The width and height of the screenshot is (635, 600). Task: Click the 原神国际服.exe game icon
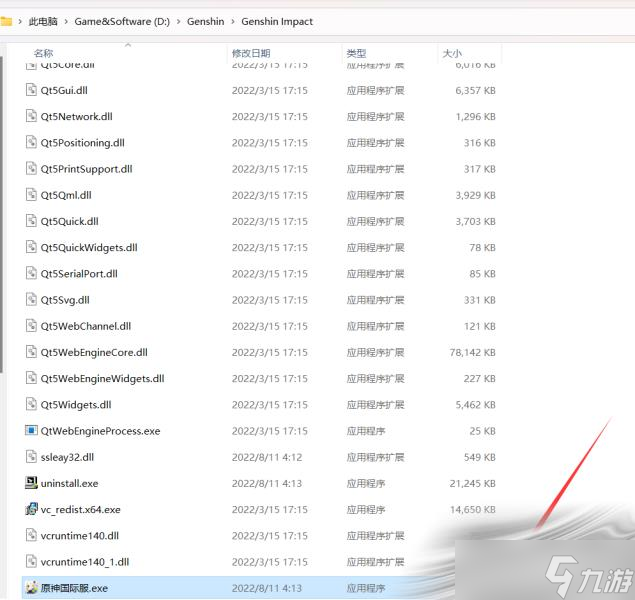(31, 587)
